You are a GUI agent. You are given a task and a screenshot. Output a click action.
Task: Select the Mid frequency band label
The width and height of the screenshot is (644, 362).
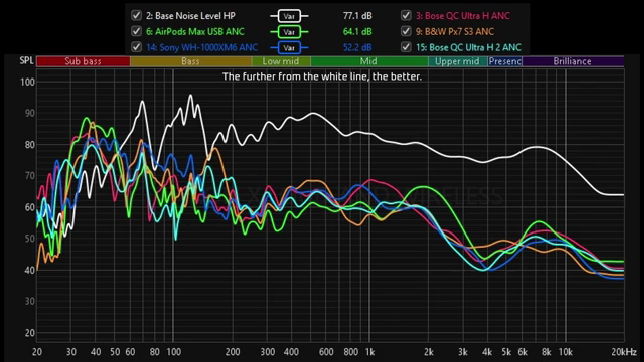[x=369, y=61]
